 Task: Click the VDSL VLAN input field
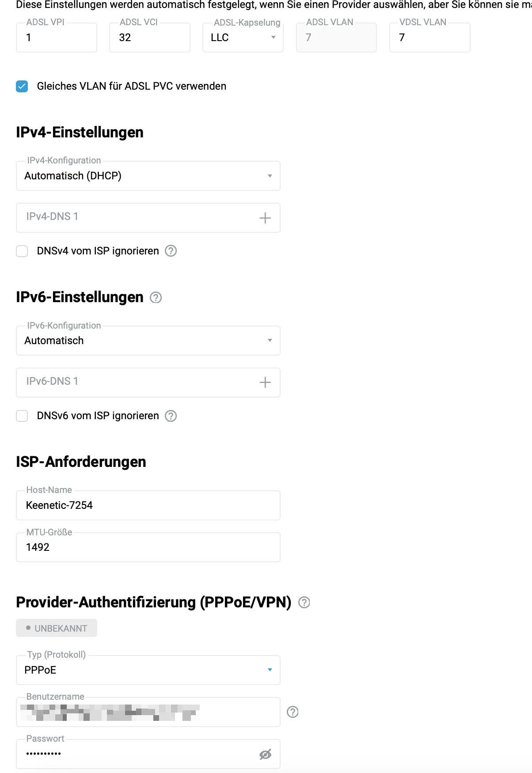[429, 38]
